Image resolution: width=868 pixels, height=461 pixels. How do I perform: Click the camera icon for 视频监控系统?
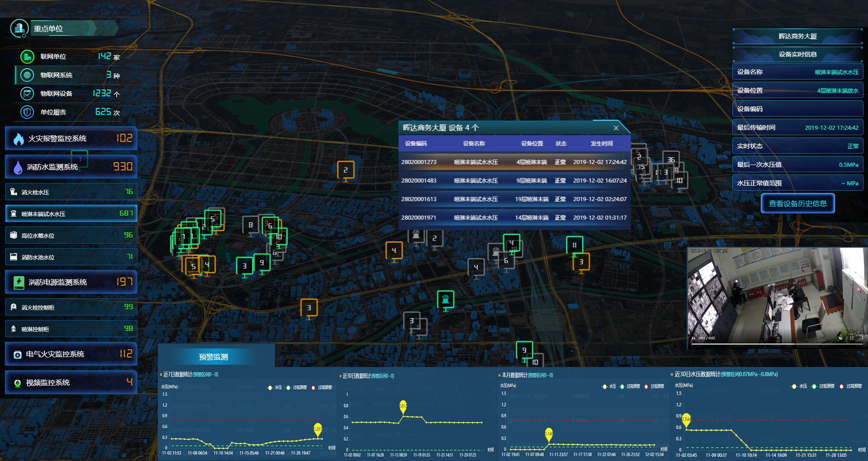[18, 383]
